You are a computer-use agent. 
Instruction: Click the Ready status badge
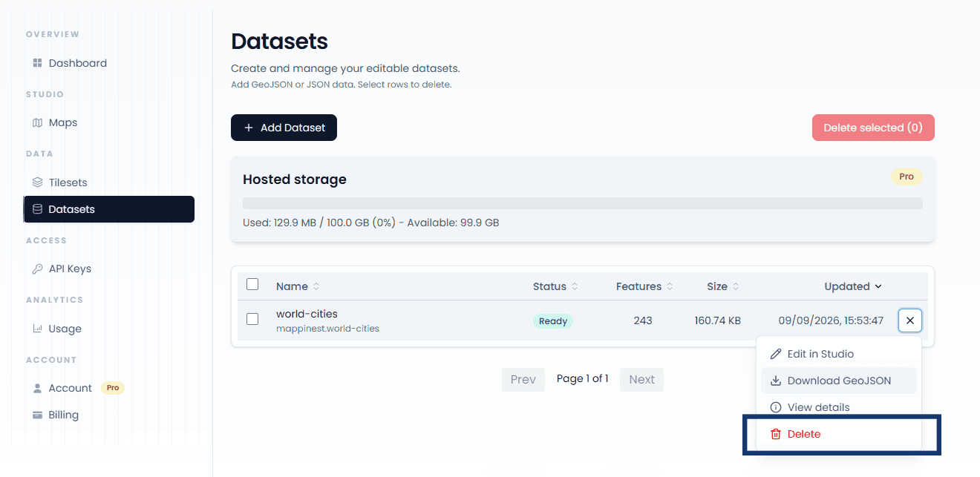tap(553, 321)
